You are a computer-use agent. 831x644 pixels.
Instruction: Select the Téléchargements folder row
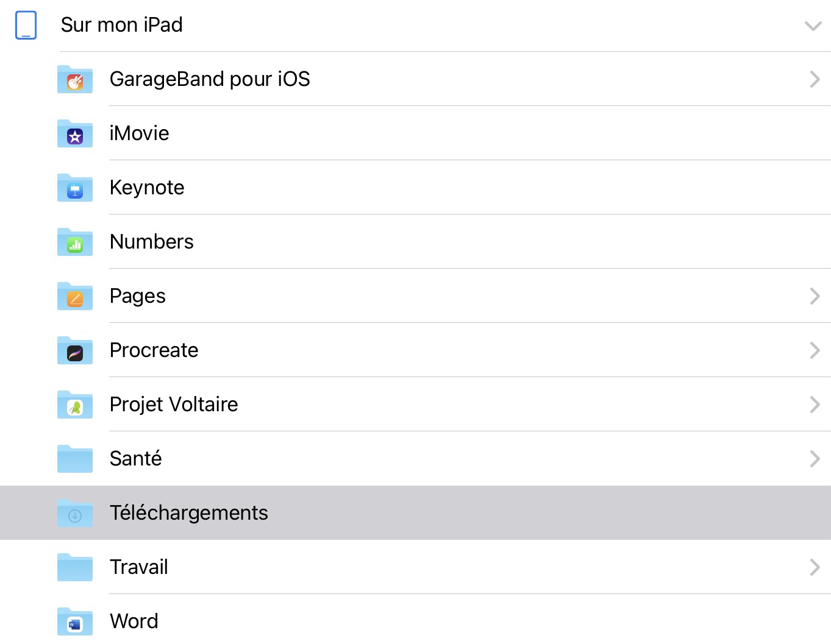coord(415,513)
